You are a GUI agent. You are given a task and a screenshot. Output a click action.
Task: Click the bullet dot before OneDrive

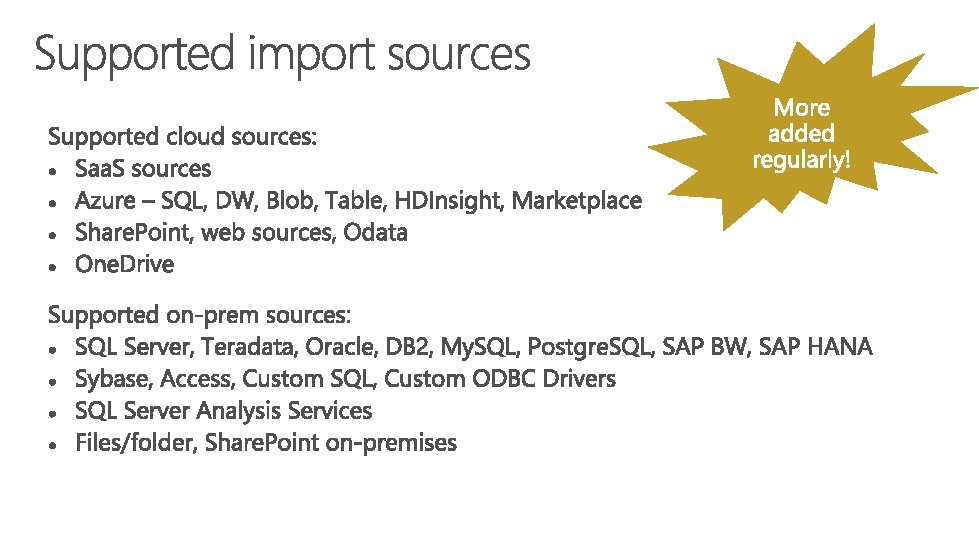click(53, 266)
